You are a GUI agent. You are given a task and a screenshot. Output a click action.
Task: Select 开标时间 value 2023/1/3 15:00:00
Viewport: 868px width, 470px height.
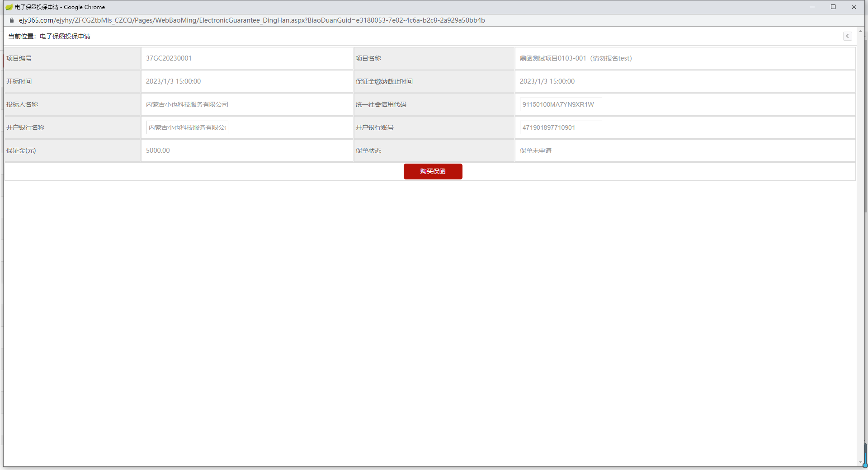click(x=173, y=81)
